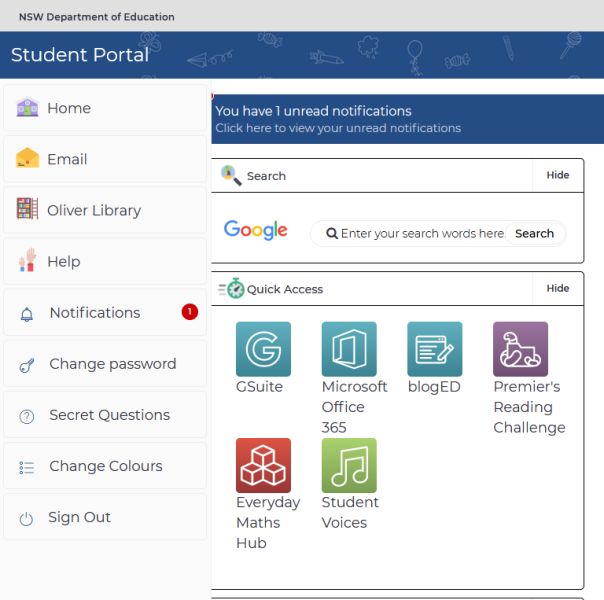Click the NSW Department of Education text
This screenshot has width=604, height=600.
[97, 17]
